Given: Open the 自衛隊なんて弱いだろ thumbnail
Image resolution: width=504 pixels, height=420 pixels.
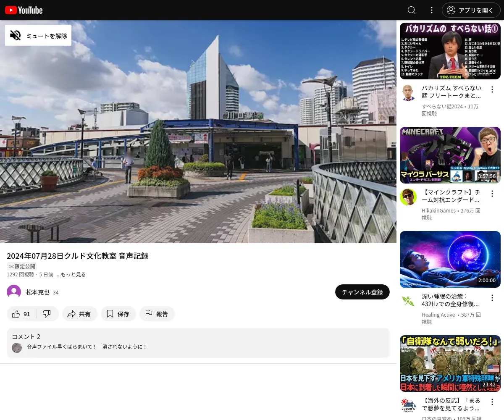Looking at the screenshot, I should click(450, 363).
